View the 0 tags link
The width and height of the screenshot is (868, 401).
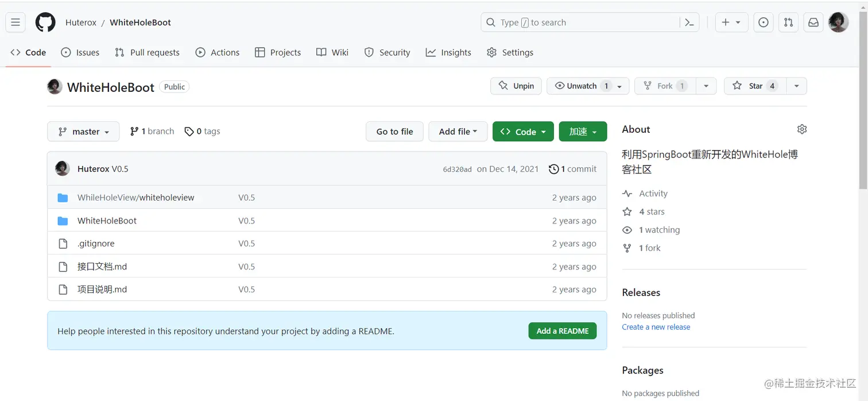pyautogui.click(x=202, y=132)
